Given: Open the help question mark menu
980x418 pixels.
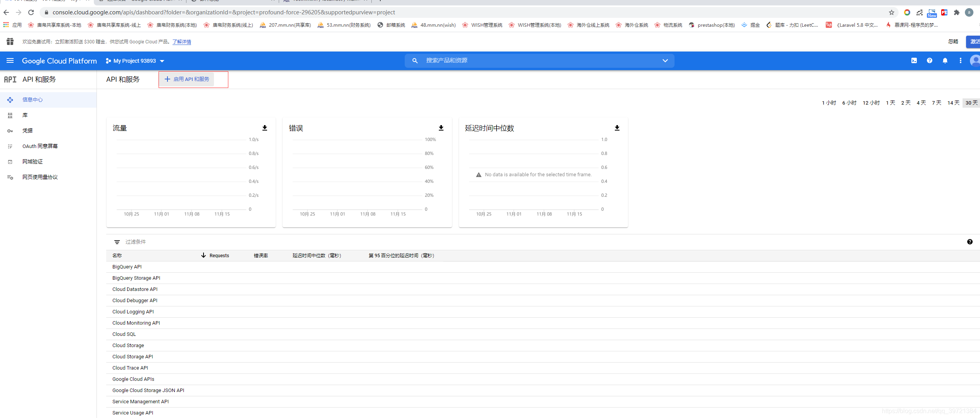Looking at the screenshot, I should 930,61.
